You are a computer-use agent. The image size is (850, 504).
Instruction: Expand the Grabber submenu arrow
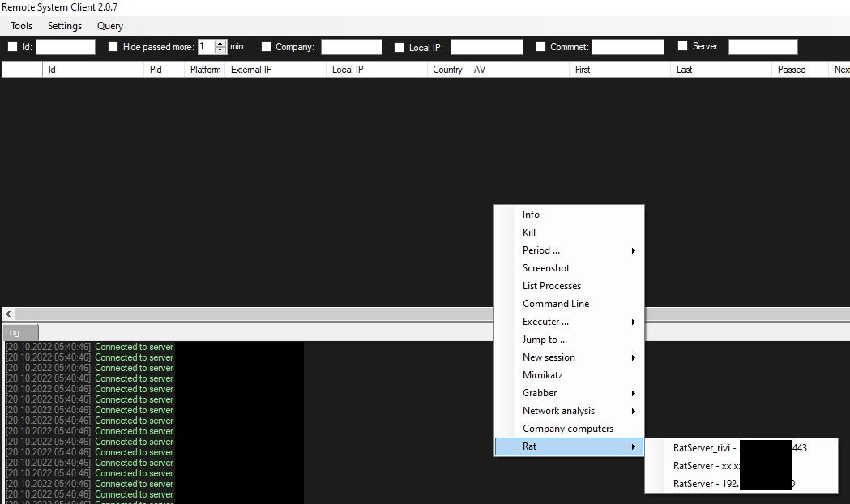633,393
